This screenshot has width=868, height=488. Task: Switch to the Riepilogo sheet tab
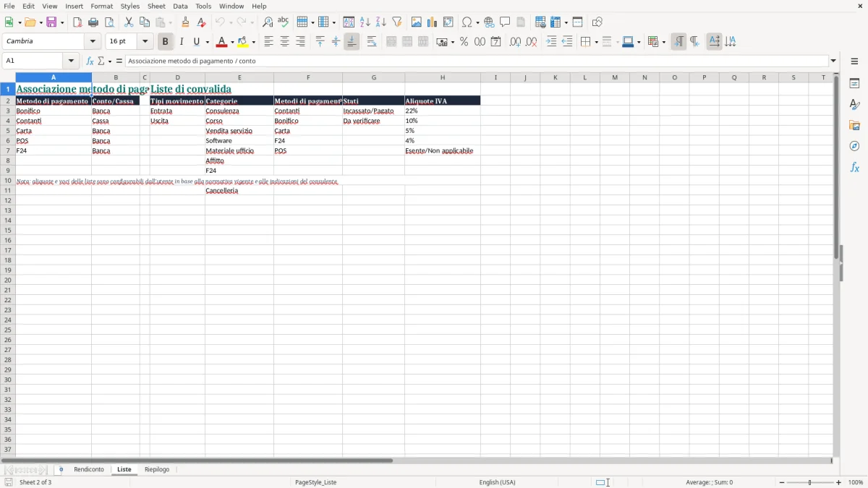click(157, 470)
